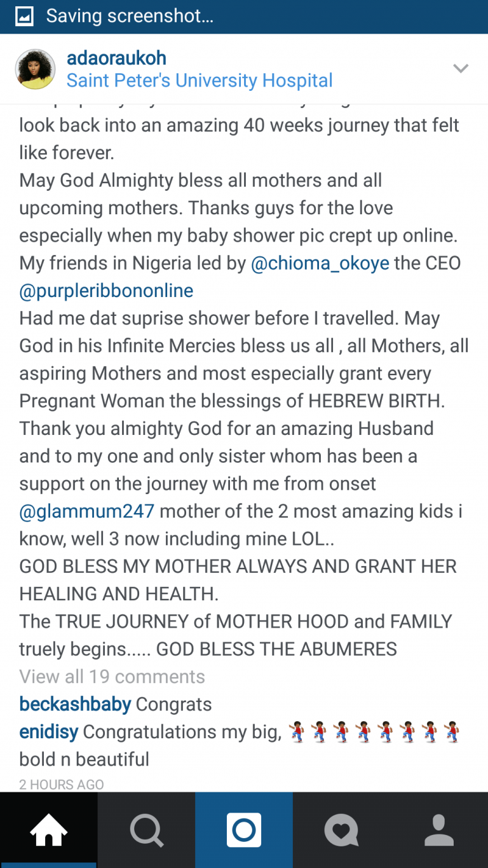Open Saint Peter's University Hospital location
The width and height of the screenshot is (488, 868).
(x=200, y=81)
